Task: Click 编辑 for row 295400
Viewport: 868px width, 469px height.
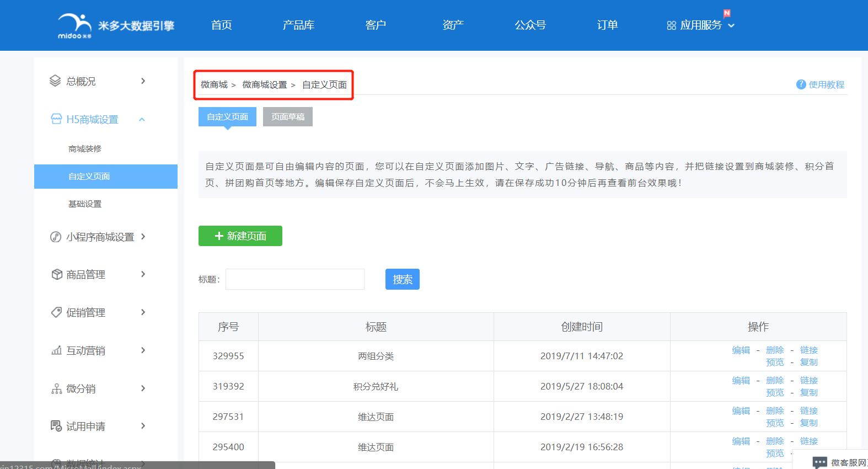Action: click(741, 441)
